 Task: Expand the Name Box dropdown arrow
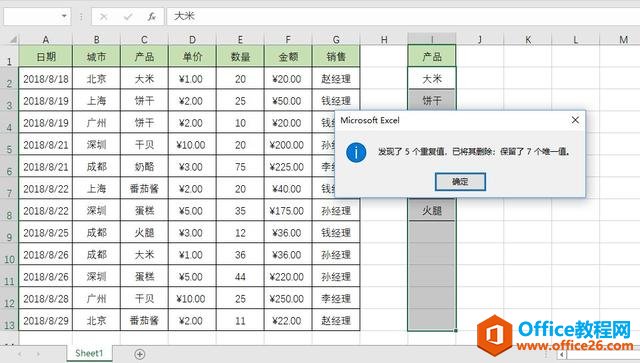64,16
